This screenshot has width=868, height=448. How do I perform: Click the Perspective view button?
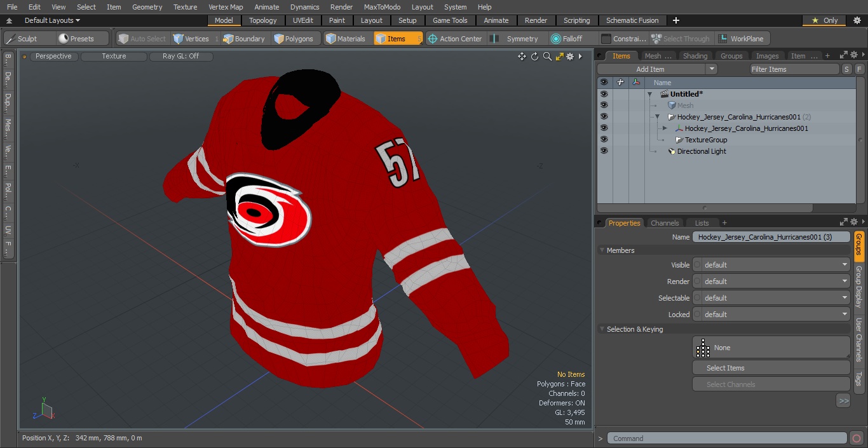click(x=53, y=57)
